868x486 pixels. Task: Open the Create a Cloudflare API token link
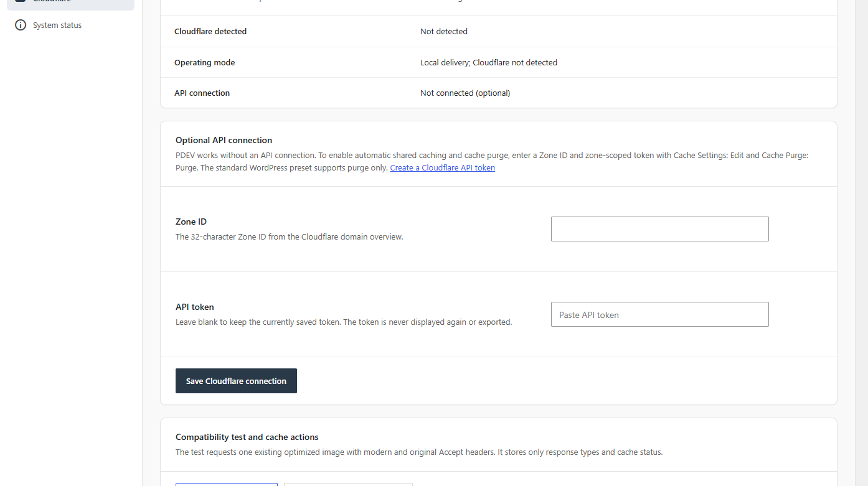(x=443, y=168)
